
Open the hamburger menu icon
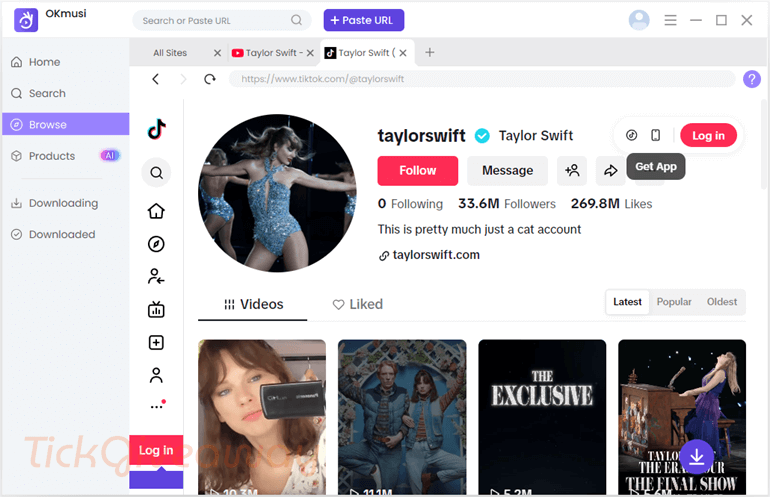(670, 20)
